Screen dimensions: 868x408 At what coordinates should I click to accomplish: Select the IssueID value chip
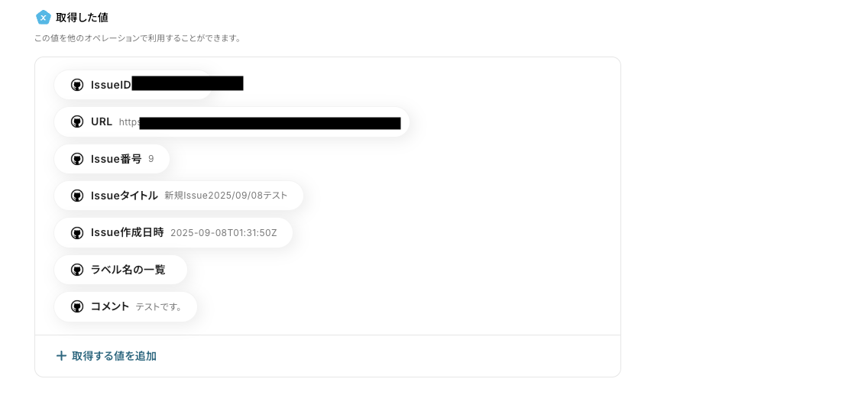click(134, 85)
